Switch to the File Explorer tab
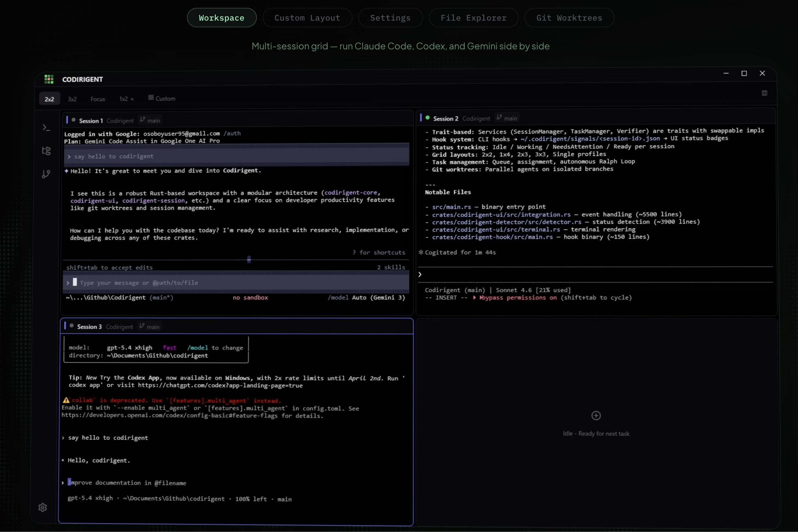This screenshot has width=798, height=532. point(474,17)
